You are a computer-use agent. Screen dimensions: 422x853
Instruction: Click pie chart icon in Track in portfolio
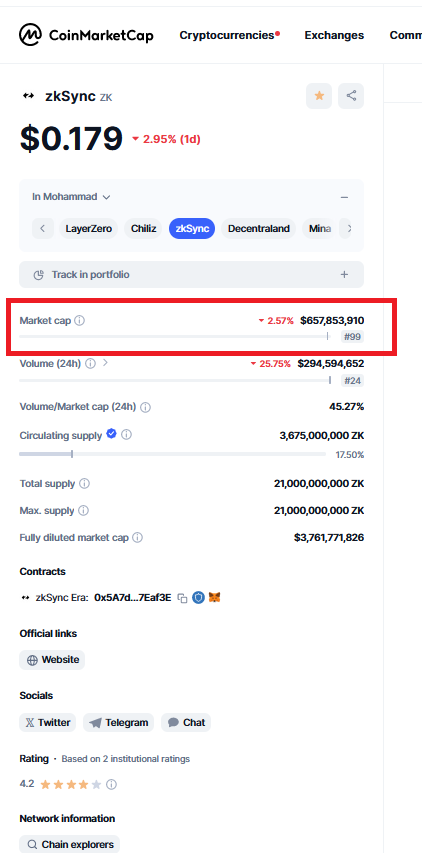(39, 275)
